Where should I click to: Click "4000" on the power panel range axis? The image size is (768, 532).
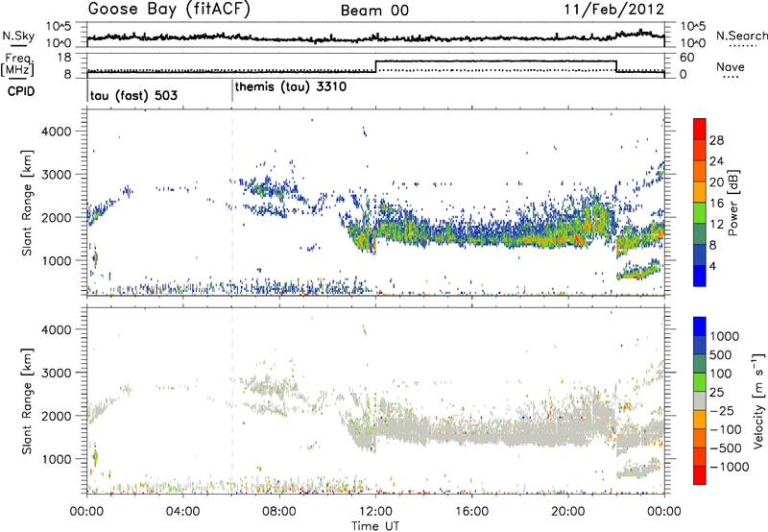[57, 132]
